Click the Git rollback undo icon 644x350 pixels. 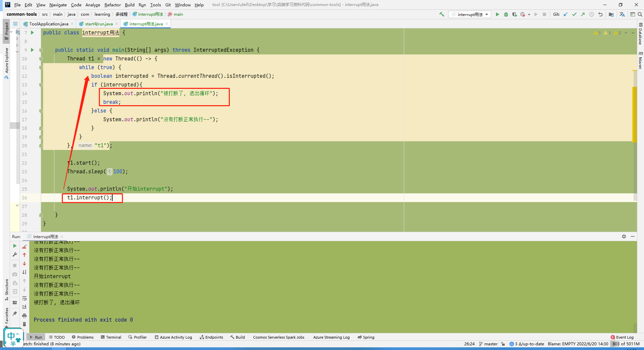pyautogui.click(x=600, y=14)
